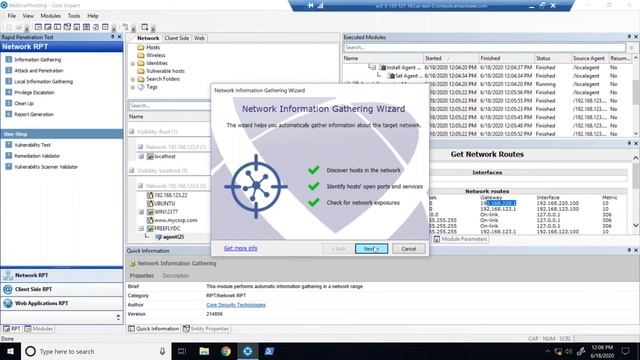Image resolution: width=640 pixels, height=360 pixels.
Task: Open Information Gathering step icon
Action: [x=9, y=60]
